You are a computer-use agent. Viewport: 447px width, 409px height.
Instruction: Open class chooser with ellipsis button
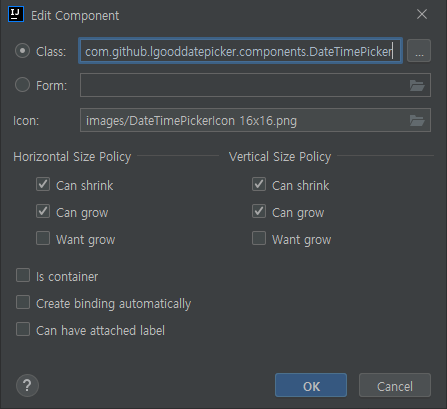pyautogui.click(x=419, y=51)
